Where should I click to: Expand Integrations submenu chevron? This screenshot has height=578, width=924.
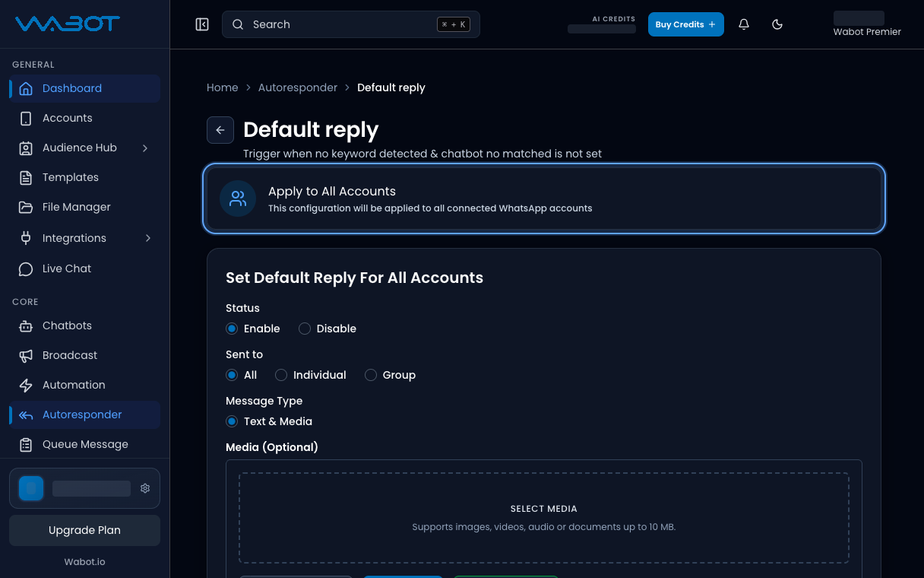point(147,238)
